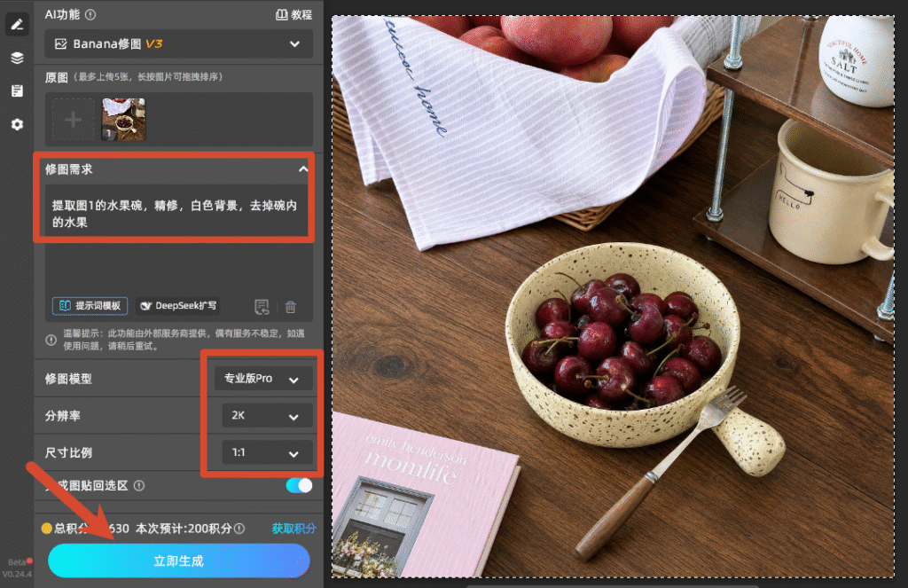
Task: Open the Banana修图 V3 function dropdown
Action: (179, 44)
